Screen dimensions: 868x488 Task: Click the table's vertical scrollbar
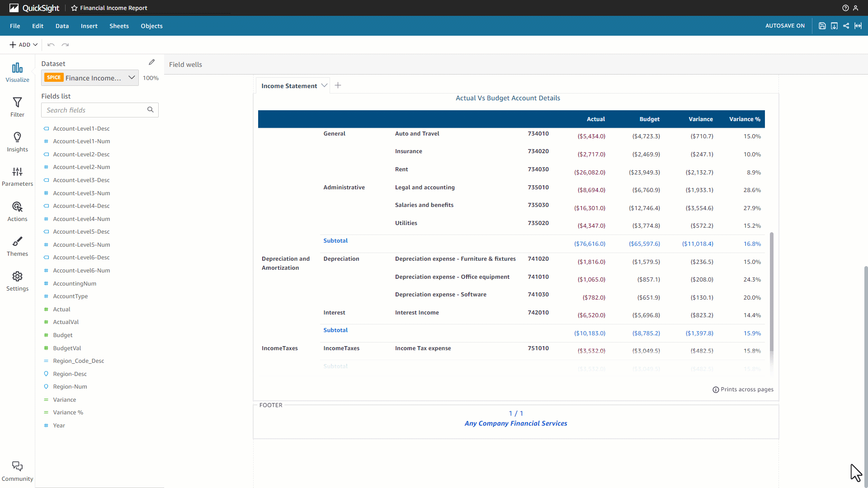[771, 291]
